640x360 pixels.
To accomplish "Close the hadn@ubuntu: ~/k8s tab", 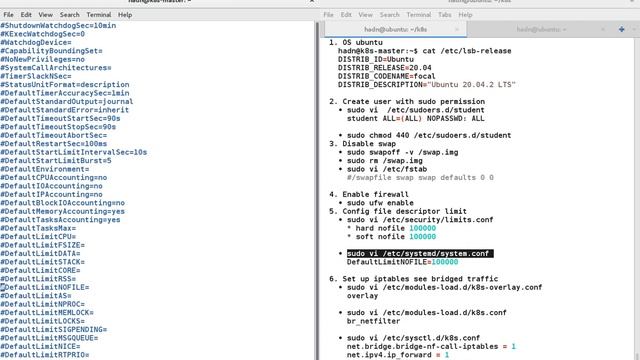I will [x=457, y=29].
